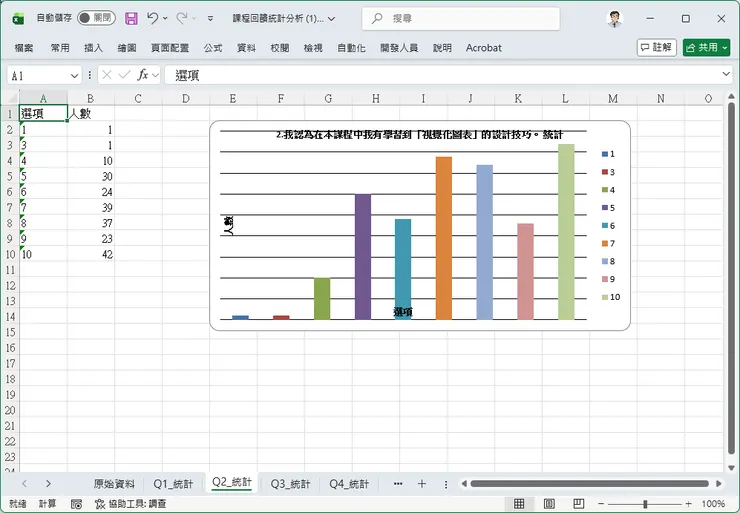Switch to Page Layout view icon
This screenshot has height=513, width=740.
coord(549,504)
